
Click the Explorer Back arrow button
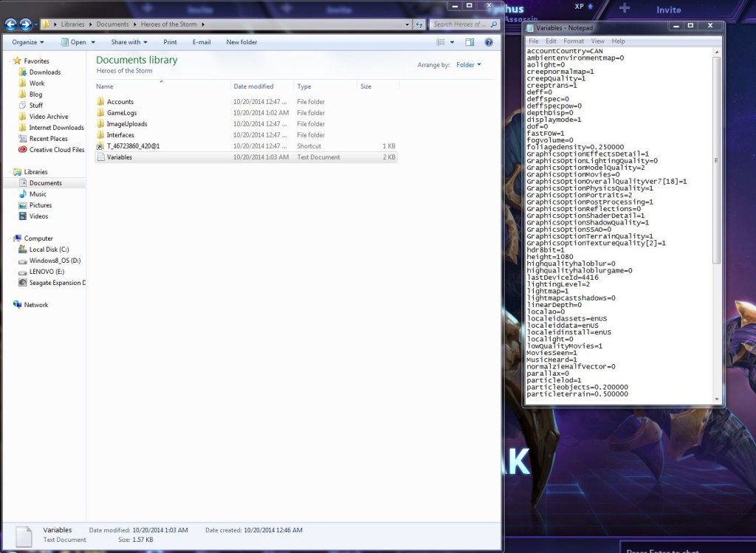(10, 24)
